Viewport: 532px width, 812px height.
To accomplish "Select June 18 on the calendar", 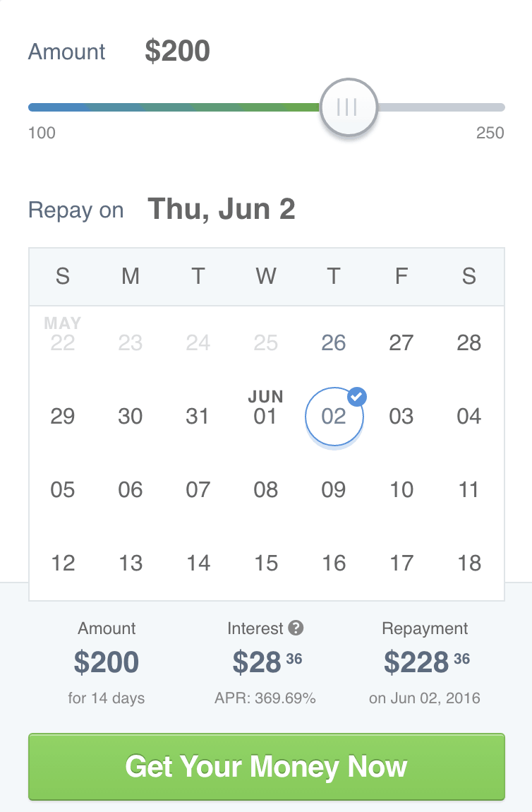I will click(x=469, y=563).
